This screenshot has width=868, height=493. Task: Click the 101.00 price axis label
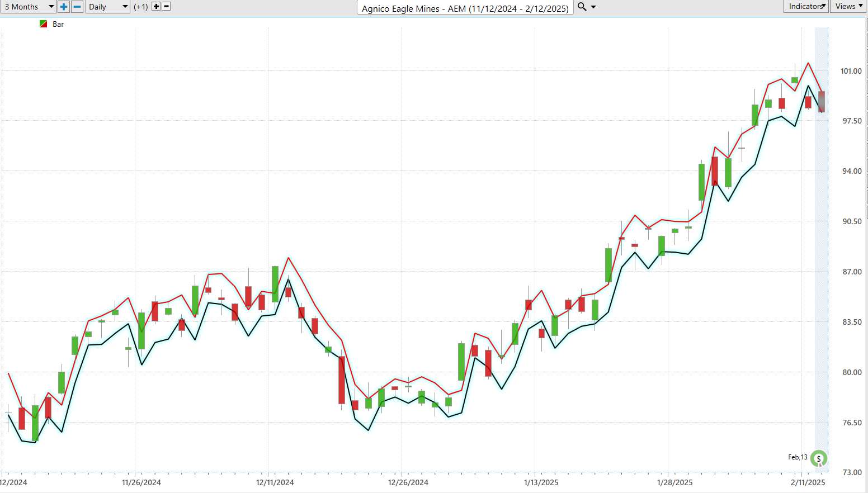point(851,71)
